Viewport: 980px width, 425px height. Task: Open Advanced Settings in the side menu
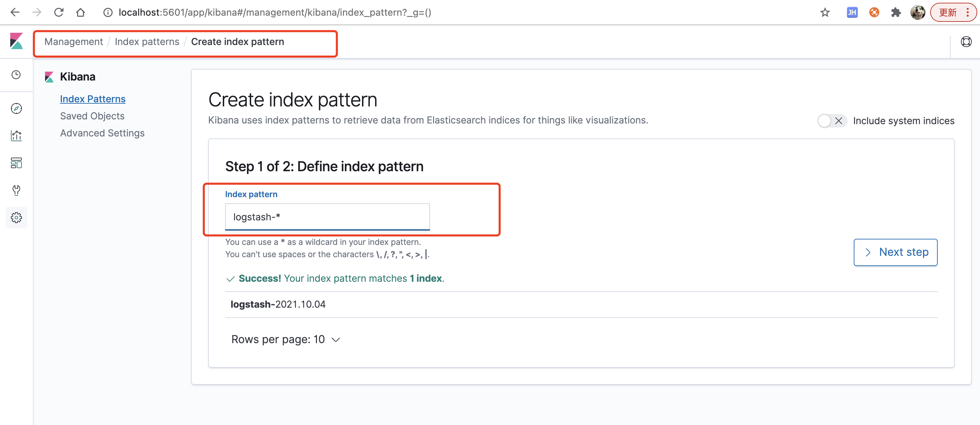102,133
